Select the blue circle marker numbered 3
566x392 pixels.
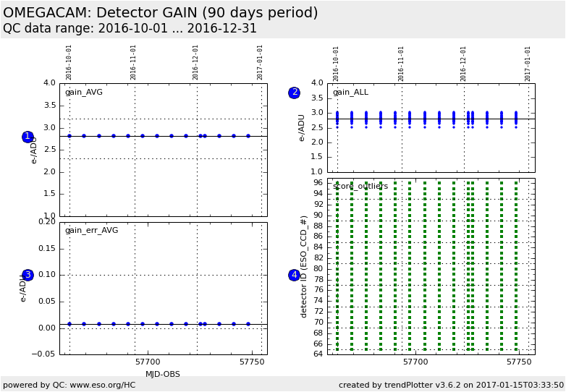point(28,275)
